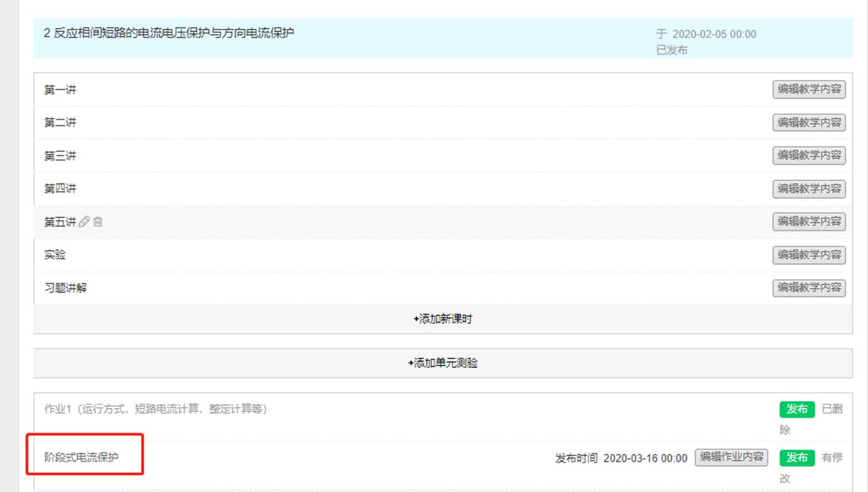This screenshot has height=492, width=868.
Task: Edit teaching content for 第四讲
Action: [x=809, y=189]
